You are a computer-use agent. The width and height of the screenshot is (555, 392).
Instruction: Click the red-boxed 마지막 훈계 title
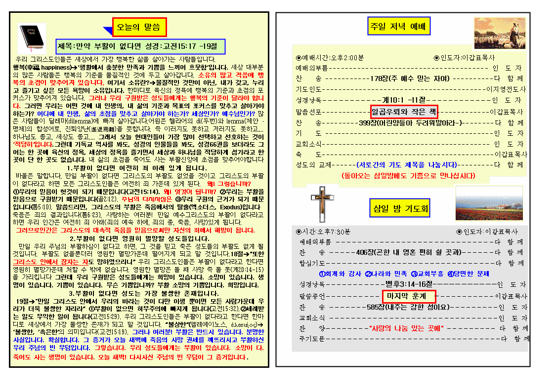tap(409, 296)
